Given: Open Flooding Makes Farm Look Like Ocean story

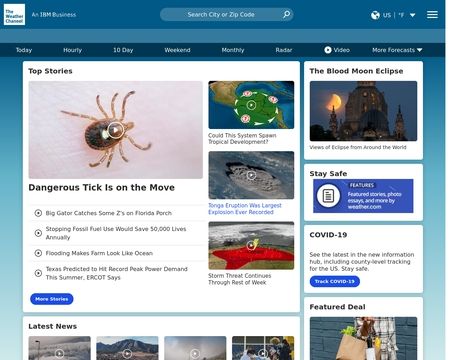Looking at the screenshot, I should pos(99,253).
